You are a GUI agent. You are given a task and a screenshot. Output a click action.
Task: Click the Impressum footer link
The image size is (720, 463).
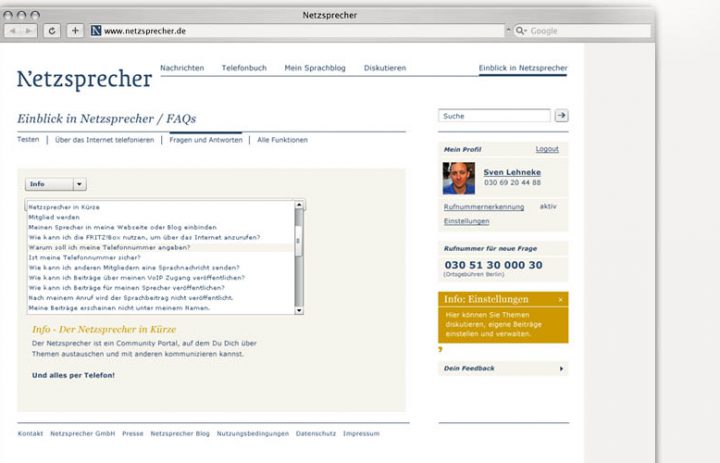pyautogui.click(x=361, y=434)
